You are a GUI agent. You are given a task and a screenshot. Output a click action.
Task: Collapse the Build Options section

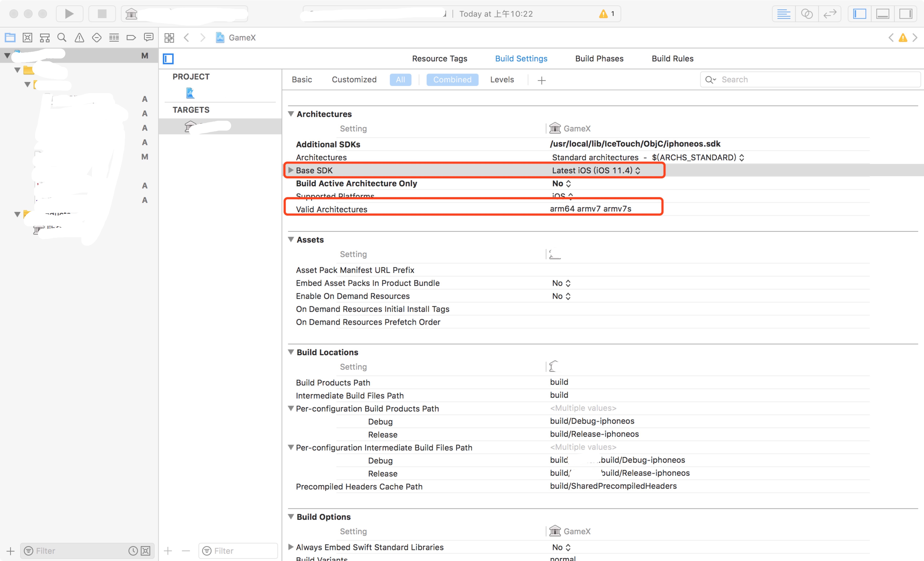[x=291, y=516]
